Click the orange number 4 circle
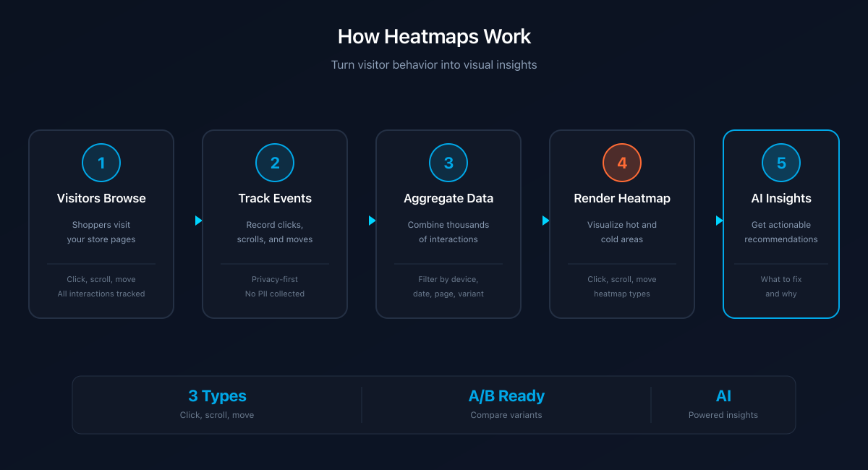 pos(622,163)
